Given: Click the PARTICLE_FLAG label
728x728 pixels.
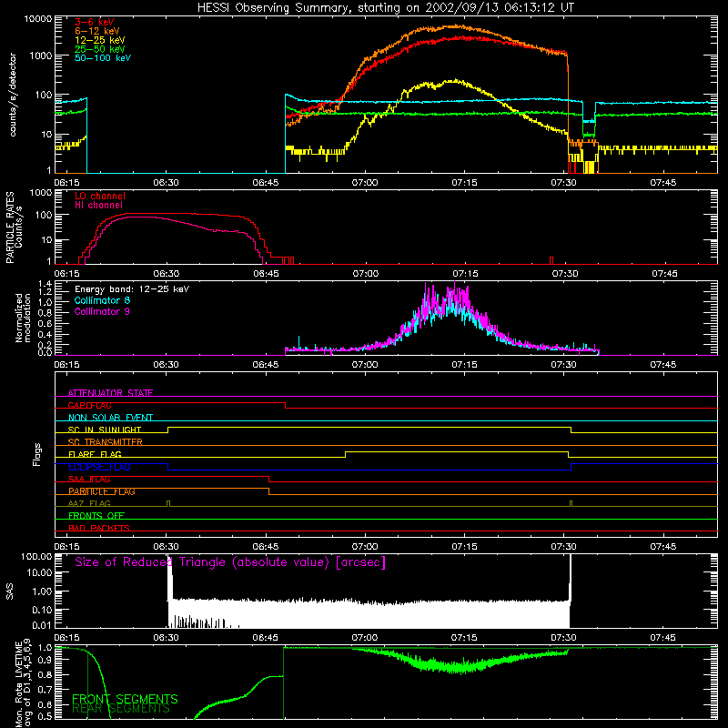Looking at the screenshot, I should [102, 491].
